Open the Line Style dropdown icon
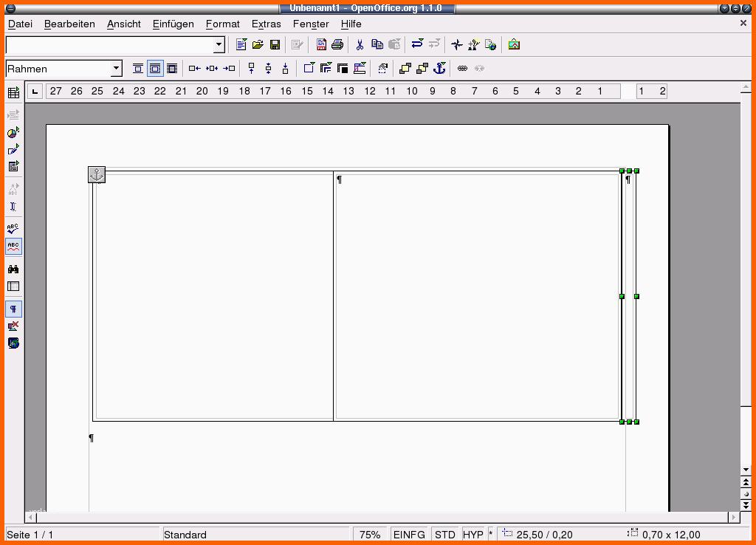756x545 pixels. (326, 69)
